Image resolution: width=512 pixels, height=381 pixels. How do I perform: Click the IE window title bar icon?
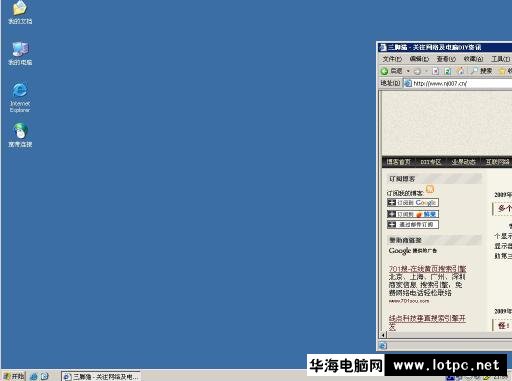pos(382,47)
